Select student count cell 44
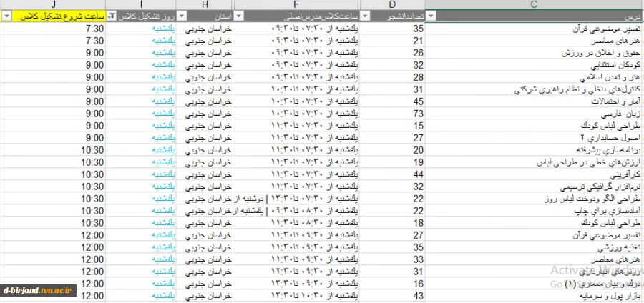This screenshot has height=303, width=644. [x=393, y=174]
